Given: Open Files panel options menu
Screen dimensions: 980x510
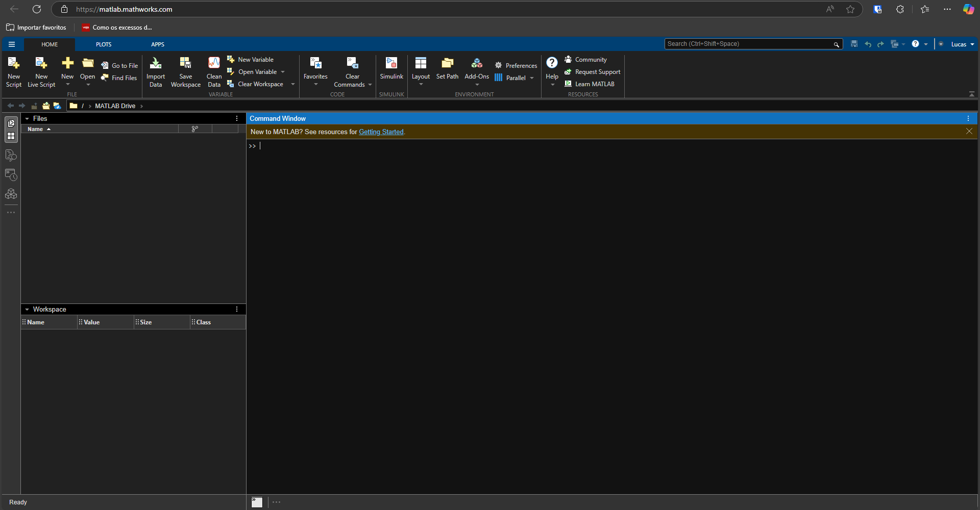Looking at the screenshot, I should (x=237, y=118).
